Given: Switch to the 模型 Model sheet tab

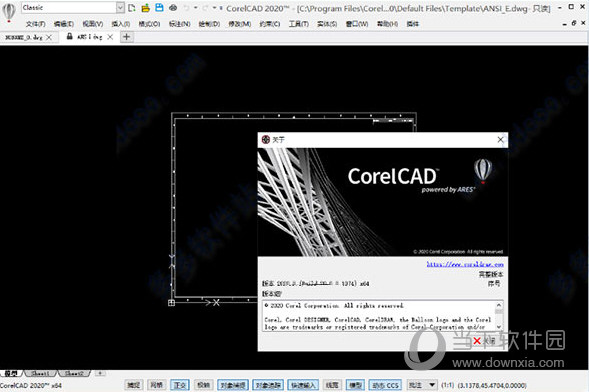Looking at the screenshot, I should point(11,373).
